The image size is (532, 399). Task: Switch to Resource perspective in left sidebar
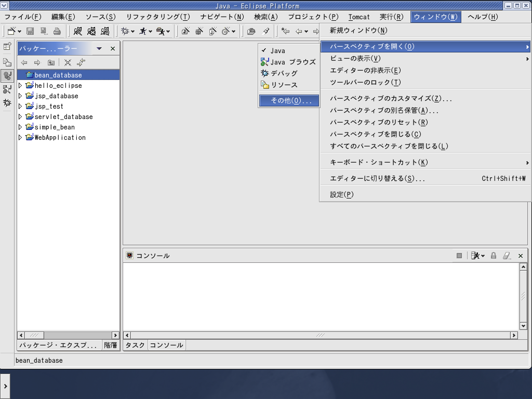click(7, 62)
